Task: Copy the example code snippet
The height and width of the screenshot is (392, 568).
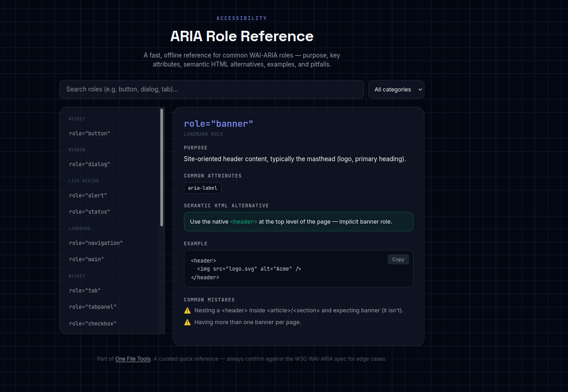Action: 398,259
